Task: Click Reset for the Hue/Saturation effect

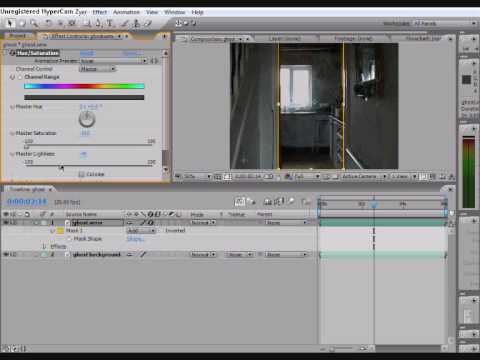Action: (x=87, y=53)
